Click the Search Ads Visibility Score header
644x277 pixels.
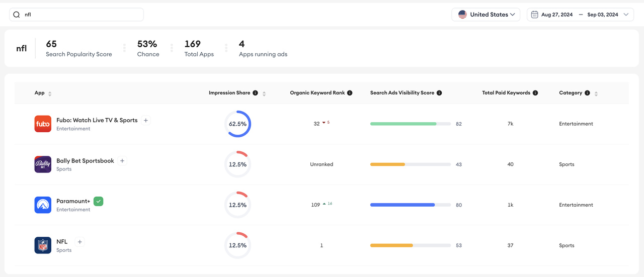tap(402, 93)
